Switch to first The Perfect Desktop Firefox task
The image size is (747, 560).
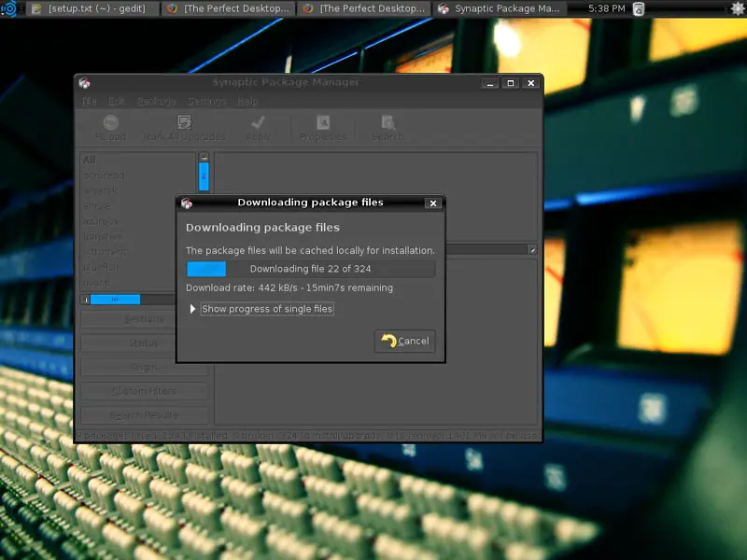tap(229, 8)
